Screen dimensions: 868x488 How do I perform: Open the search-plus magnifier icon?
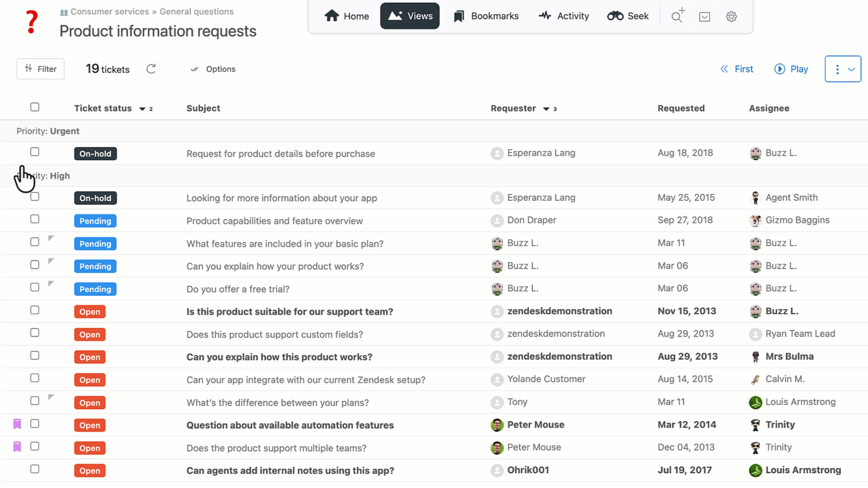(x=677, y=16)
